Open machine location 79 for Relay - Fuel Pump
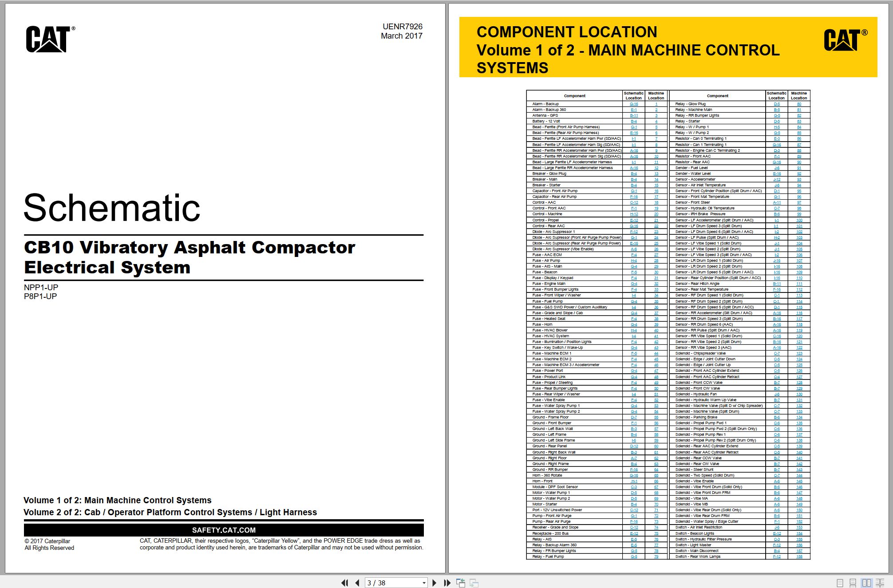Image resolution: width=893 pixels, height=588 pixels. (656, 556)
